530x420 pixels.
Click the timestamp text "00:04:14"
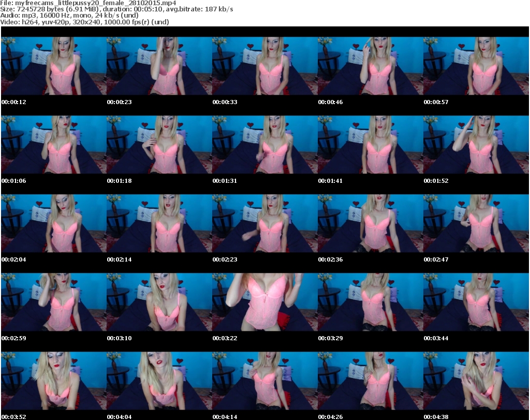click(225, 417)
